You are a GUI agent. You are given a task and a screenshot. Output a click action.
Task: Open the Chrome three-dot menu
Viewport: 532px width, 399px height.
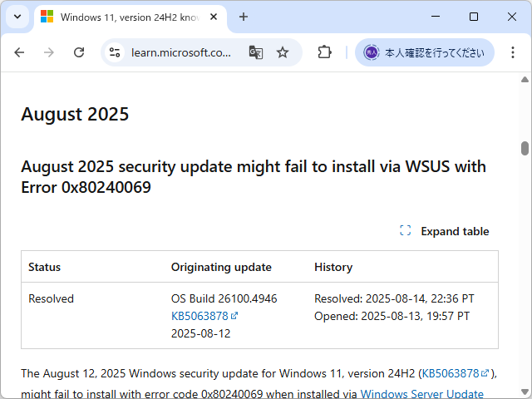point(512,52)
